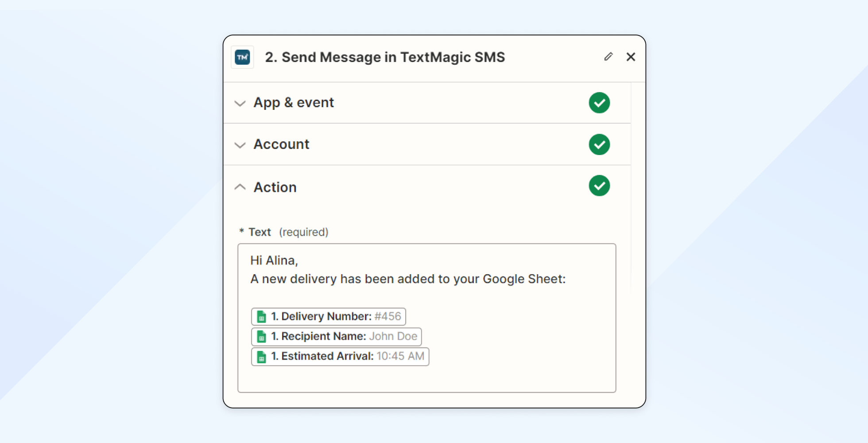The image size is (868, 443).
Task: Click the step title Send Message in TextMagic SMS
Action: [x=385, y=57]
